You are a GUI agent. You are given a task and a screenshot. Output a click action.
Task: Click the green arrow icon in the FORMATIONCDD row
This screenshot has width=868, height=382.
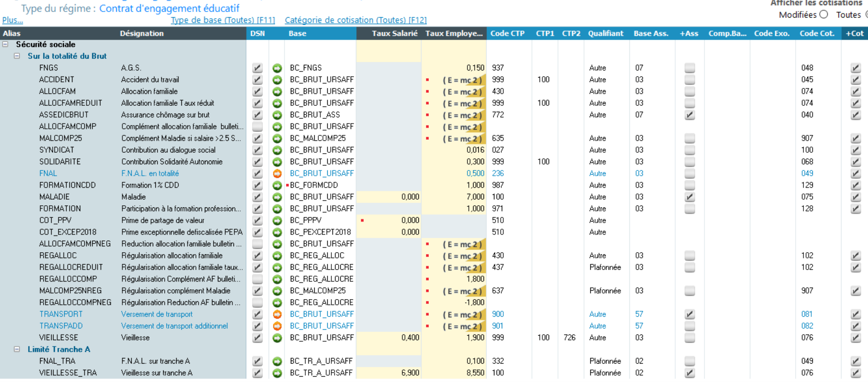coord(277,185)
